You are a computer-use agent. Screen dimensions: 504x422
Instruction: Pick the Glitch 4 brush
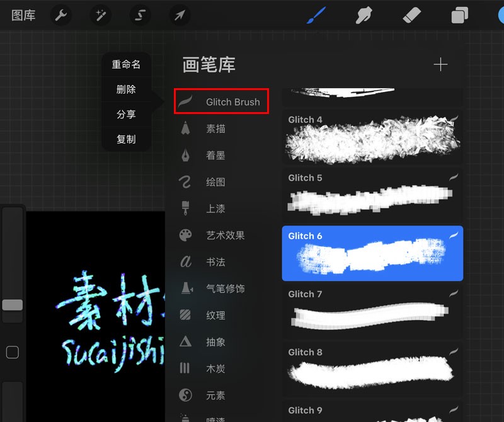372,137
